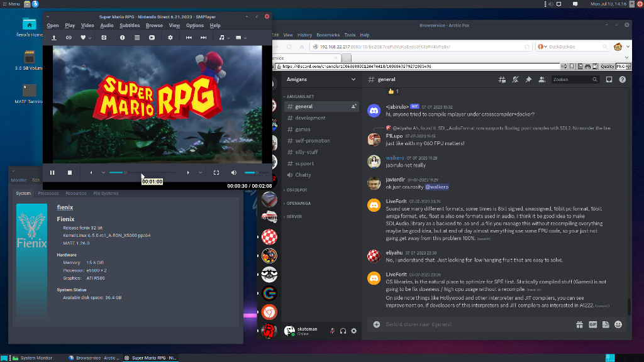644x362 pixels.
Task: Click the thumbs up reaction in Discord
Action: tap(393, 91)
